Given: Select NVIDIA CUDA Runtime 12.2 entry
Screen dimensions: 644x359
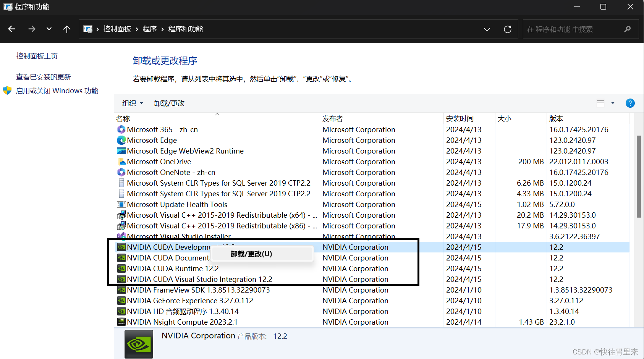Looking at the screenshot, I should (x=173, y=268).
